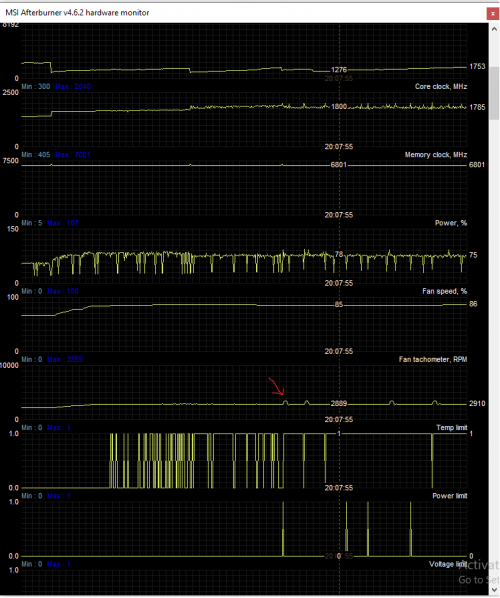Viewport: 500px width, 598px height.
Task: Click the 'Max : 100' fan speed value
Action: pos(63,291)
